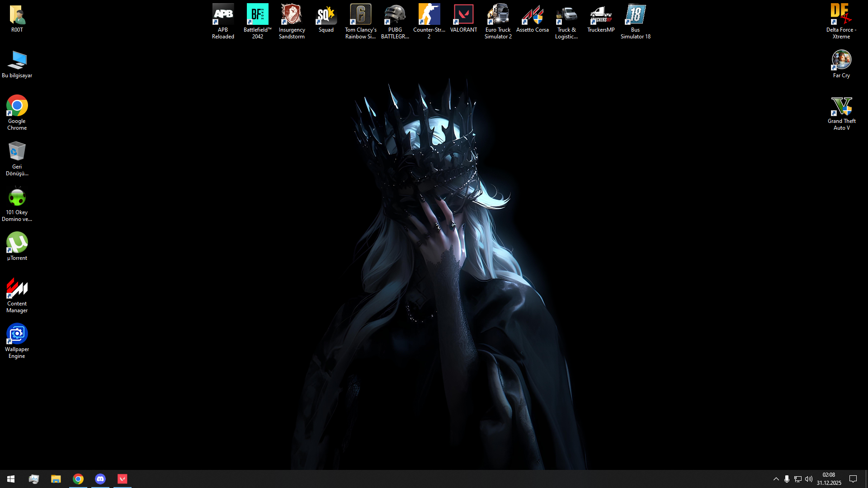Switch to Discord in the taskbar

(100, 479)
